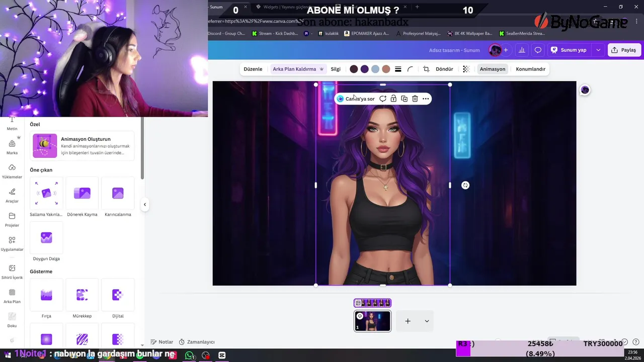The width and height of the screenshot is (644, 362).
Task: Open the Discord - Group Ch... bookmark
Action: [227, 33]
